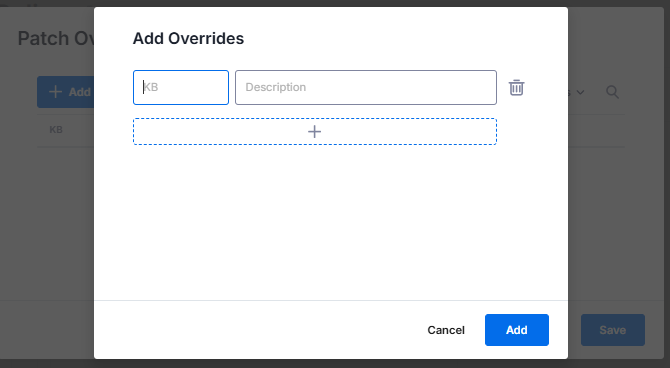Click the Patch Overrides page heading

pos(56,38)
